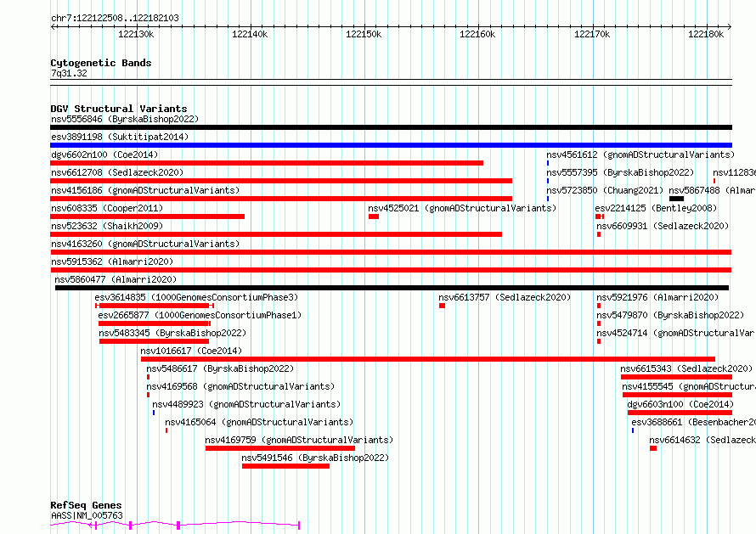Click the nsv5479870 (ByrskaBishop2022) label

pos(670,315)
